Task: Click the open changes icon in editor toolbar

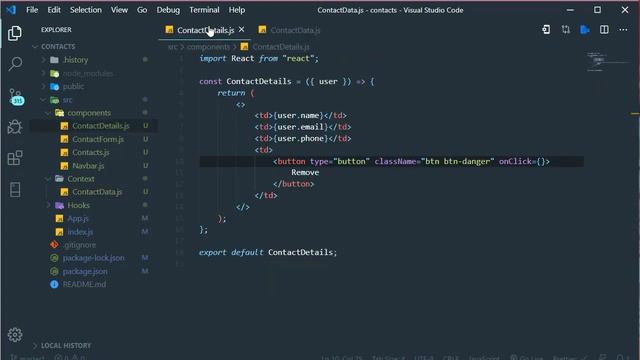Action: [x=546, y=30]
